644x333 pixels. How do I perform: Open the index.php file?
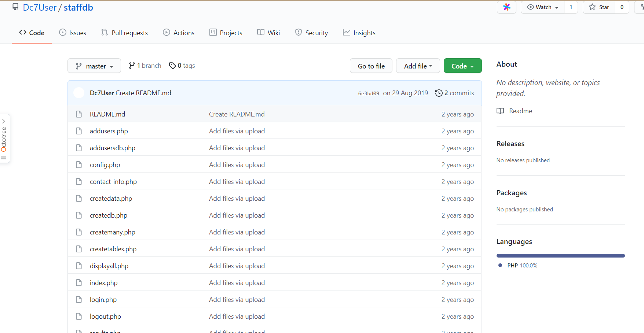[x=104, y=283]
